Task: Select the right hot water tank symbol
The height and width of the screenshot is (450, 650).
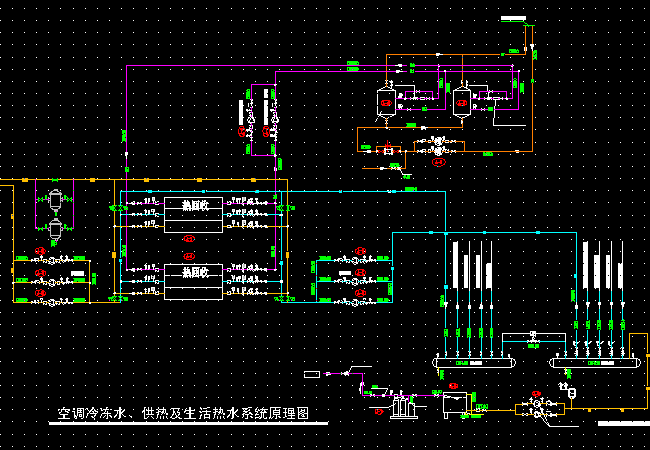Action: point(461,100)
